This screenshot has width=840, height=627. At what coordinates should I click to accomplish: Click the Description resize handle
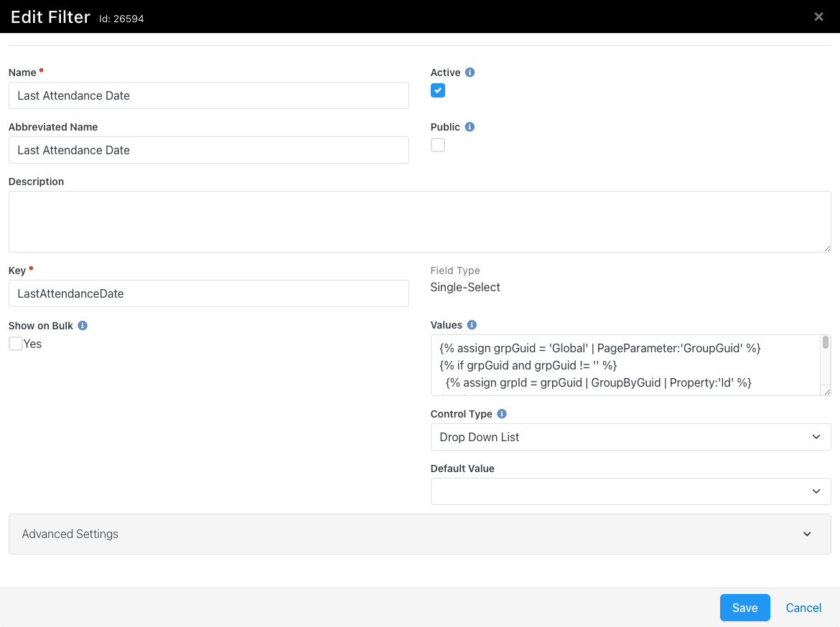(x=826, y=248)
